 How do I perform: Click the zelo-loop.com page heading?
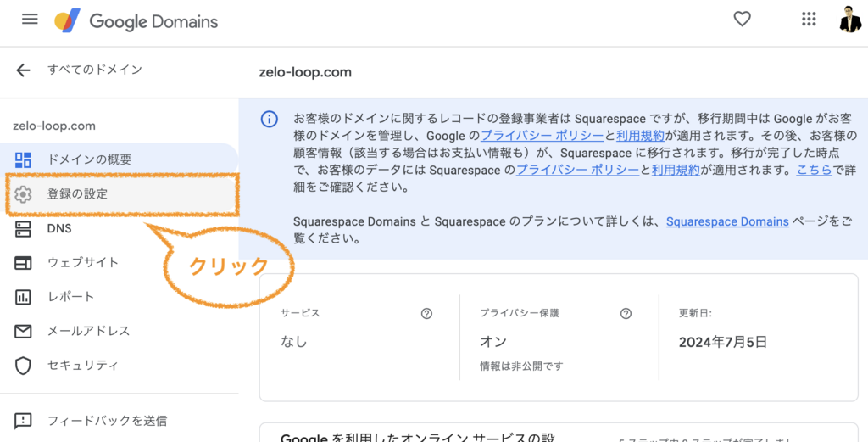pos(305,73)
